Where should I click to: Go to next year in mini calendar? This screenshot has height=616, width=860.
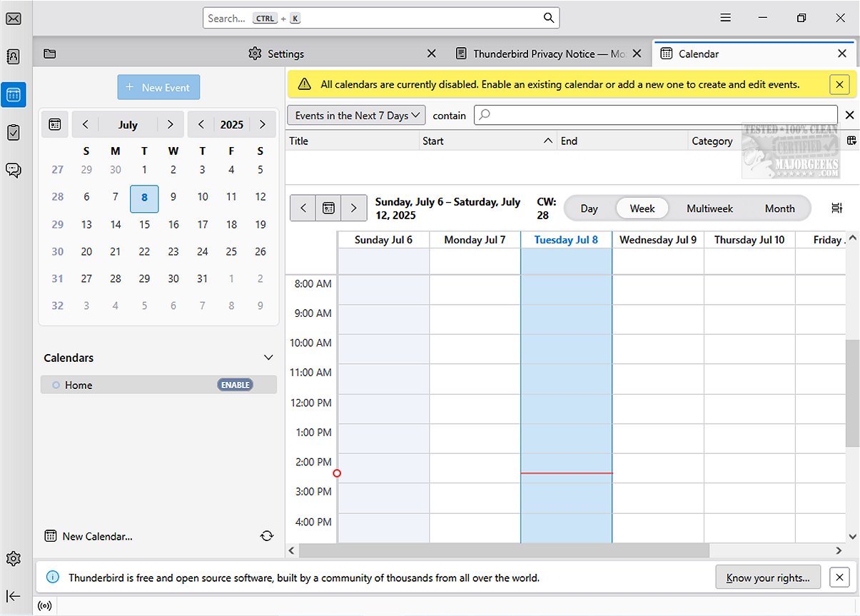point(263,124)
